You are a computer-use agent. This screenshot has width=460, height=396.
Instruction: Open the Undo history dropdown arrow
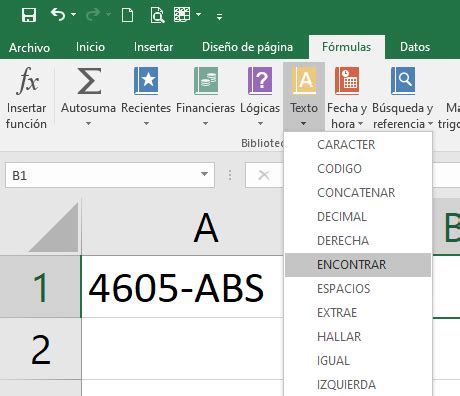pos(73,15)
